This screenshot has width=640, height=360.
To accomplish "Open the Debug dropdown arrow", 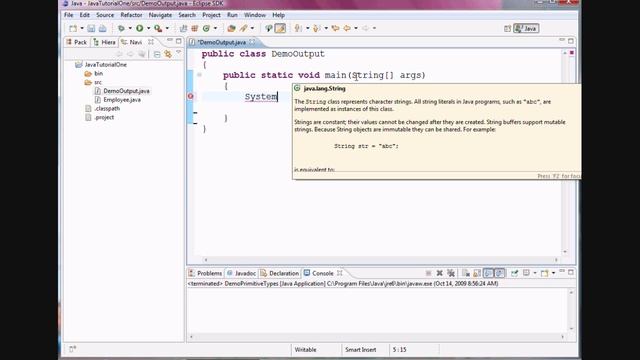I will (x=130, y=28).
